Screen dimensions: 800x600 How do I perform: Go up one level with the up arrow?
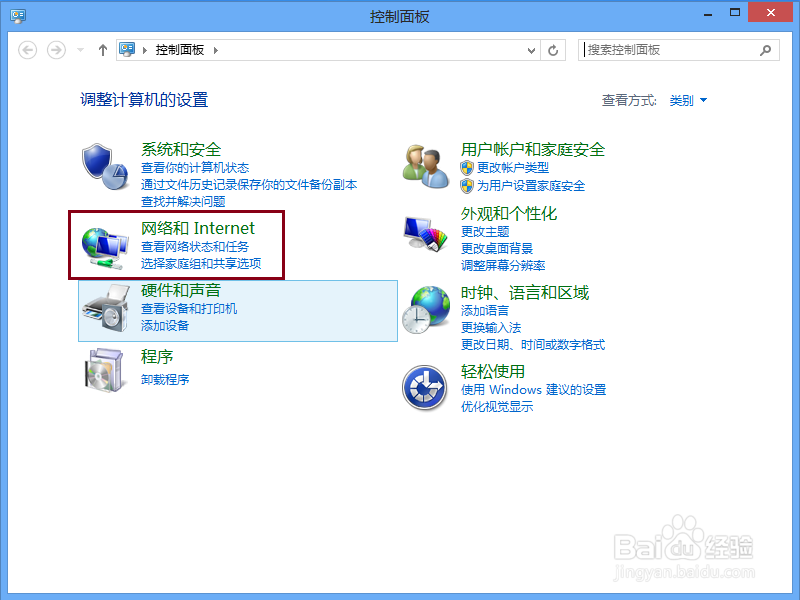click(x=103, y=50)
